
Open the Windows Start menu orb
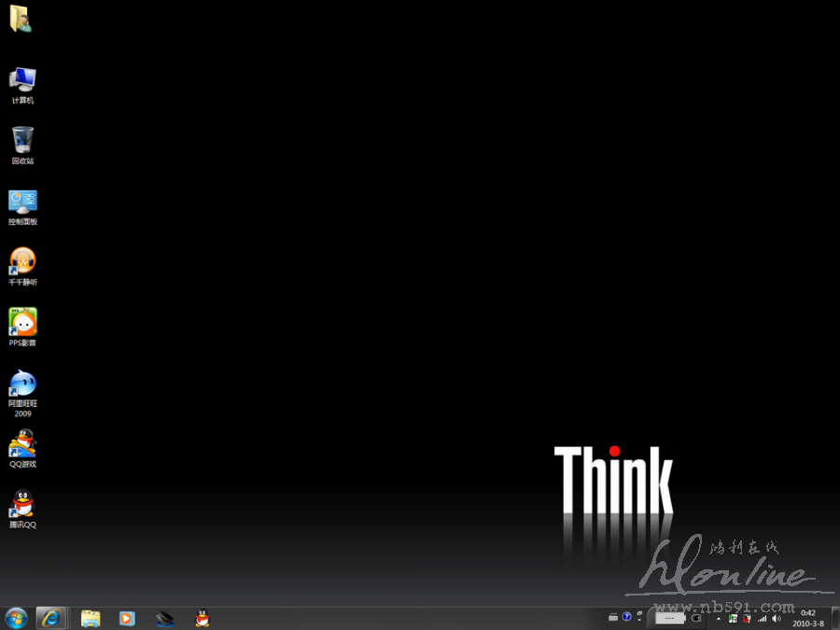point(16,619)
